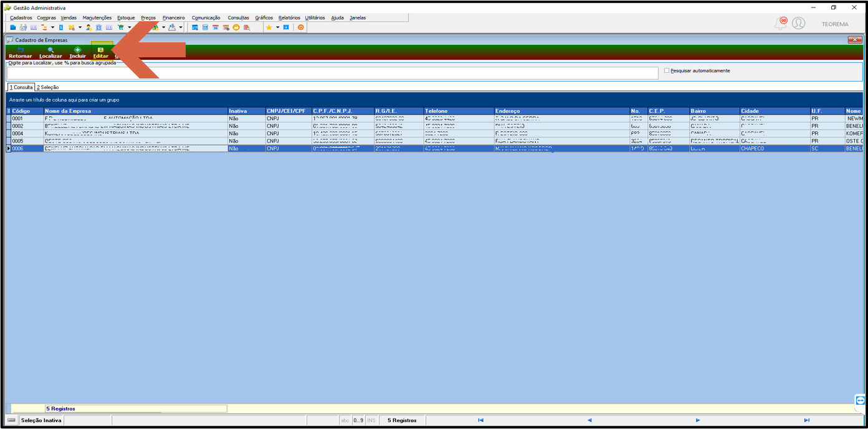This screenshot has width=868, height=429.
Task: Click the Localizar magnifier button
Action: (50, 52)
